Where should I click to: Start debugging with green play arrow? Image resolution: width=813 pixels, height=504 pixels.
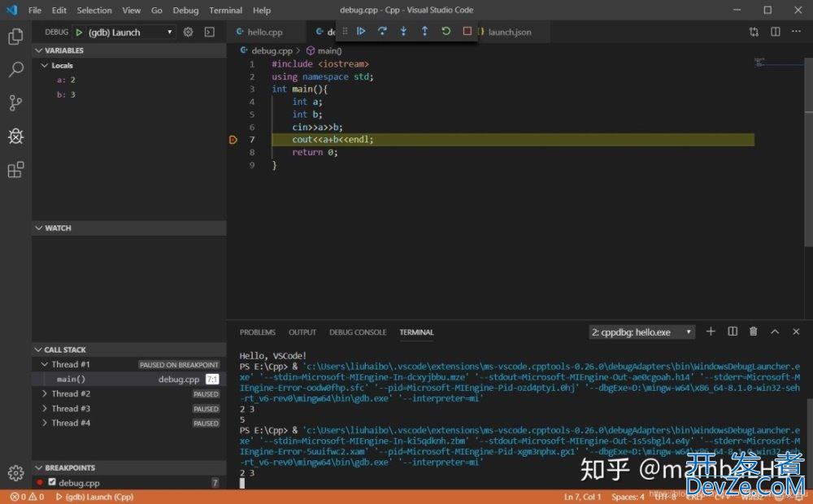tap(79, 33)
